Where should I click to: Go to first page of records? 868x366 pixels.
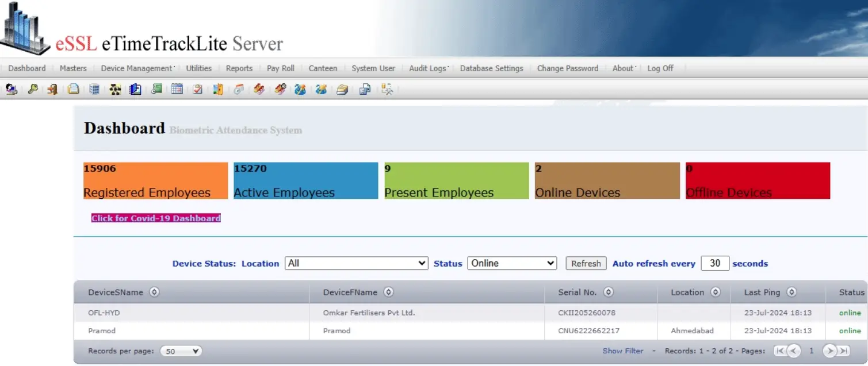[780, 350]
